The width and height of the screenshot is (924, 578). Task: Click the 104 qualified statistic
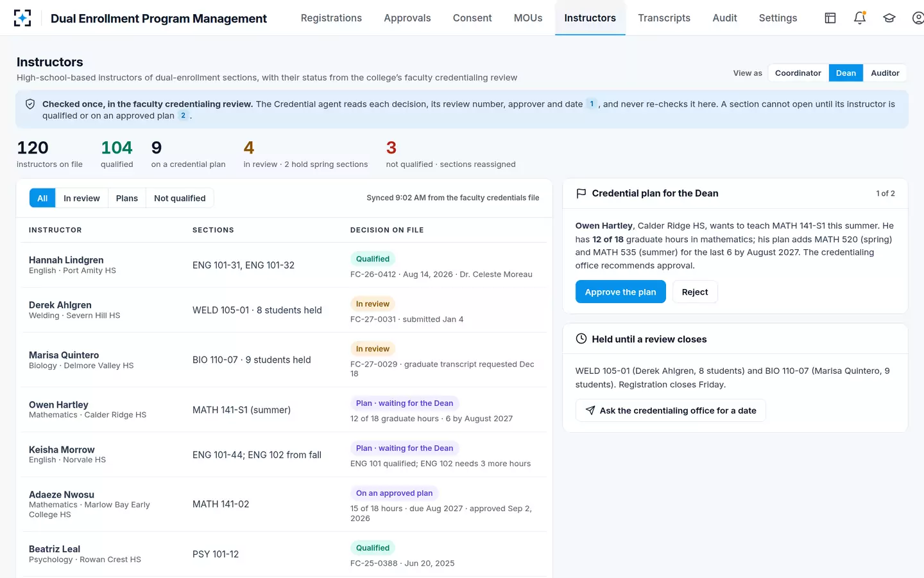[x=117, y=154]
